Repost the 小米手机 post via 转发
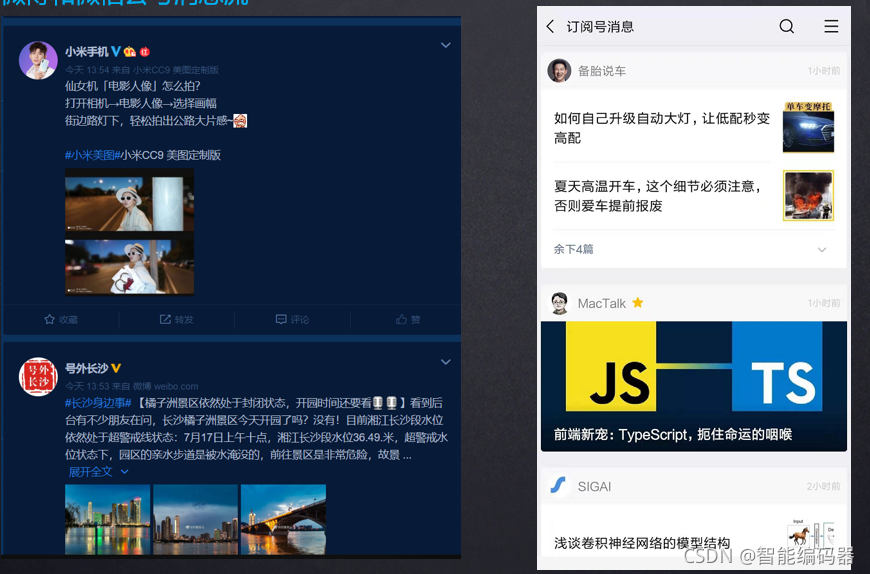 [x=177, y=320]
